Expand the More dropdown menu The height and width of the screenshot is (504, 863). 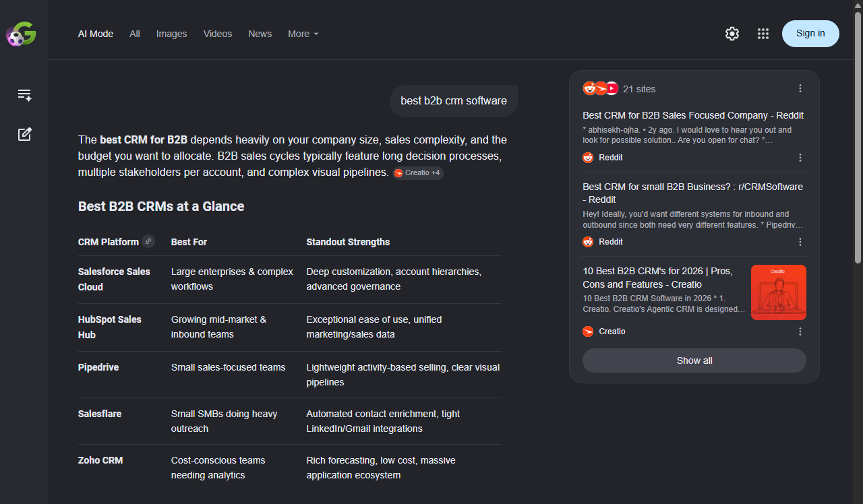coord(303,34)
